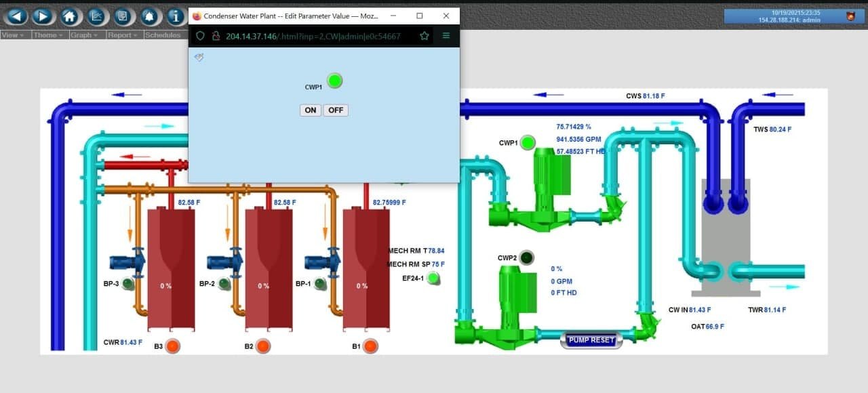Click the shield icon beside admin login
Image resolution: width=868 pixels, height=393 pixels.
point(850,16)
